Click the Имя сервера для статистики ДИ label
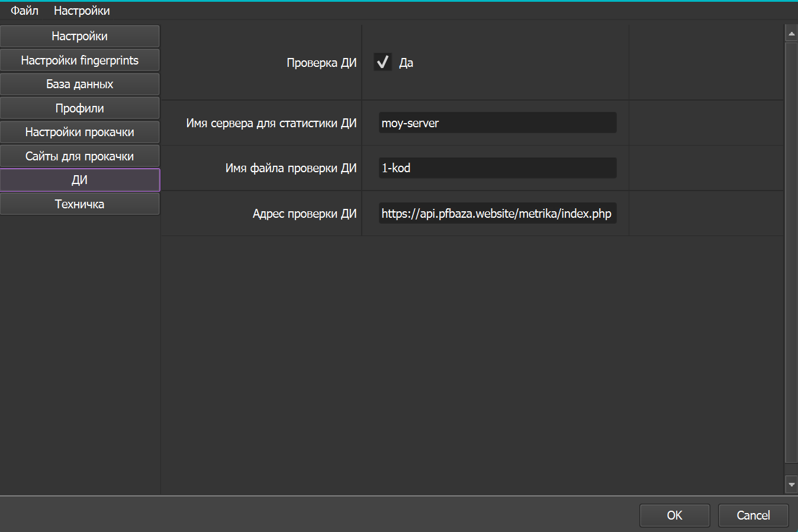This screenshot has height=532, width=798. point(271,123)
